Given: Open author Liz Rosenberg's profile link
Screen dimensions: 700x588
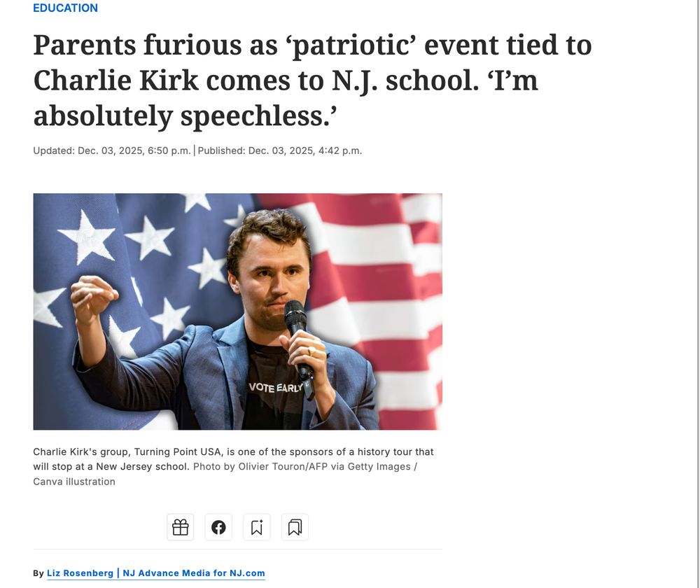Looking at the screenshot, I should [80, 573].
